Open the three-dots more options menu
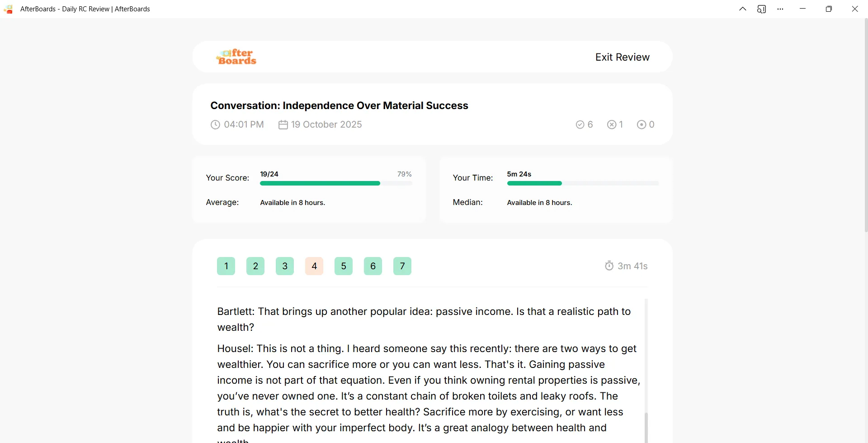 tap(780, 9)
